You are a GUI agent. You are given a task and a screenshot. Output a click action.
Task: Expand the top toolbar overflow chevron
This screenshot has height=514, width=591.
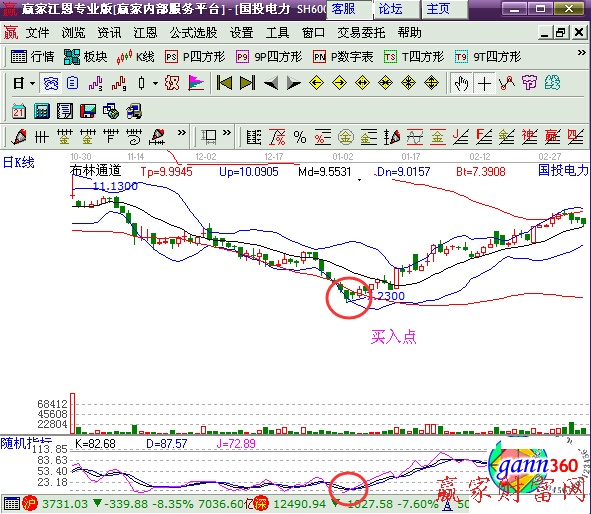582,53
